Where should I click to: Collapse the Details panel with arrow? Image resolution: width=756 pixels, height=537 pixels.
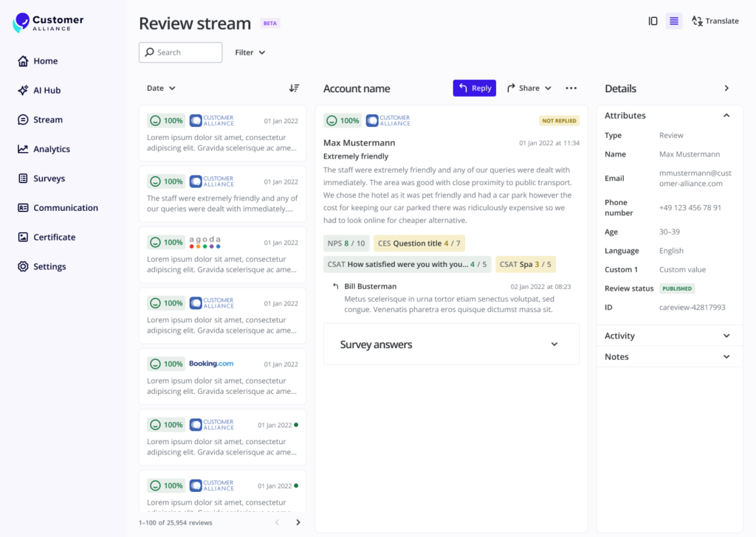(726, 89)
